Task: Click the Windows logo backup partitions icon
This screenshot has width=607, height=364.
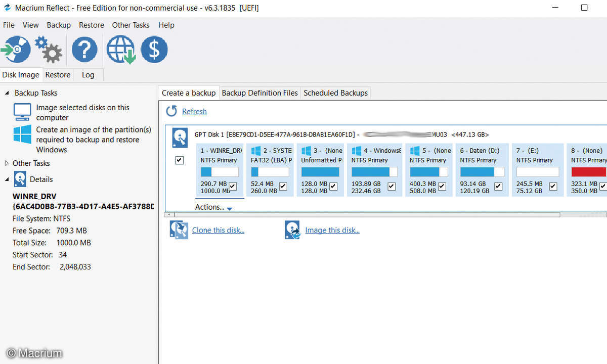Action: 22,135
